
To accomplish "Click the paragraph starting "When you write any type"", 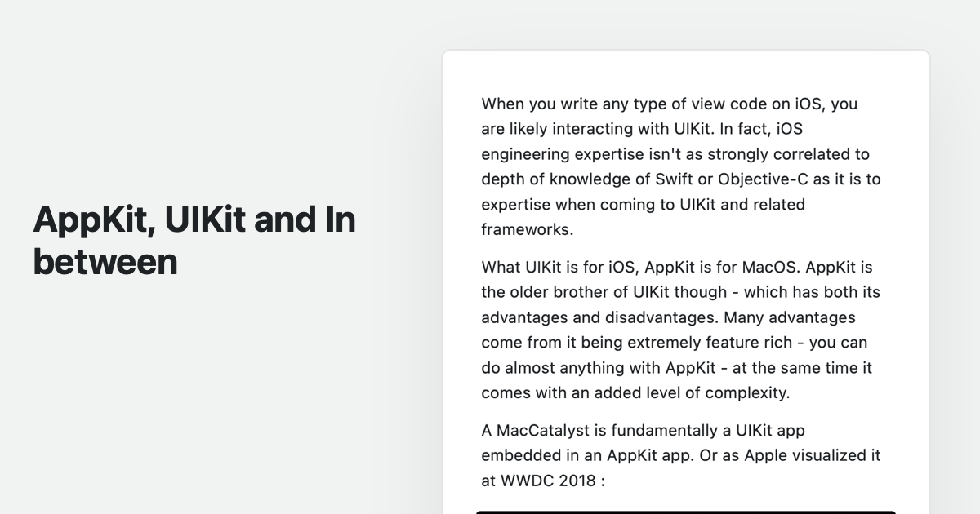I will pos(681,166).
